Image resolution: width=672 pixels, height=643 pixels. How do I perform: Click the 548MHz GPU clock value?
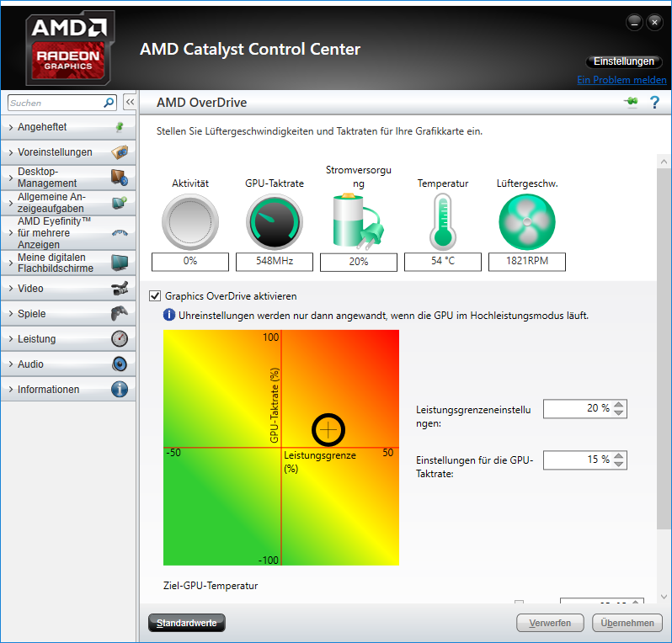275,261
